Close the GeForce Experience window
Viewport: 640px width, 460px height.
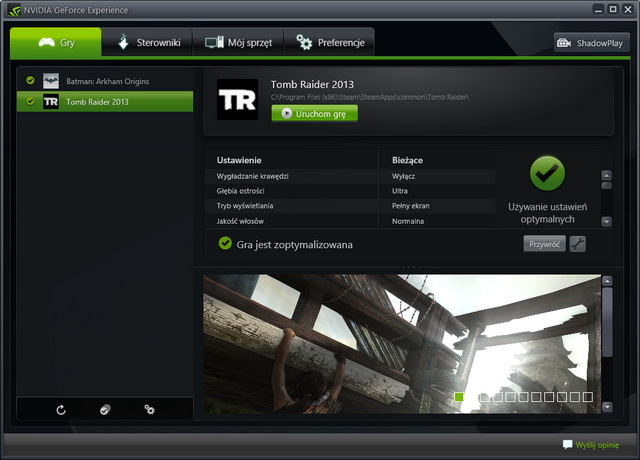(x=628, y=9)
